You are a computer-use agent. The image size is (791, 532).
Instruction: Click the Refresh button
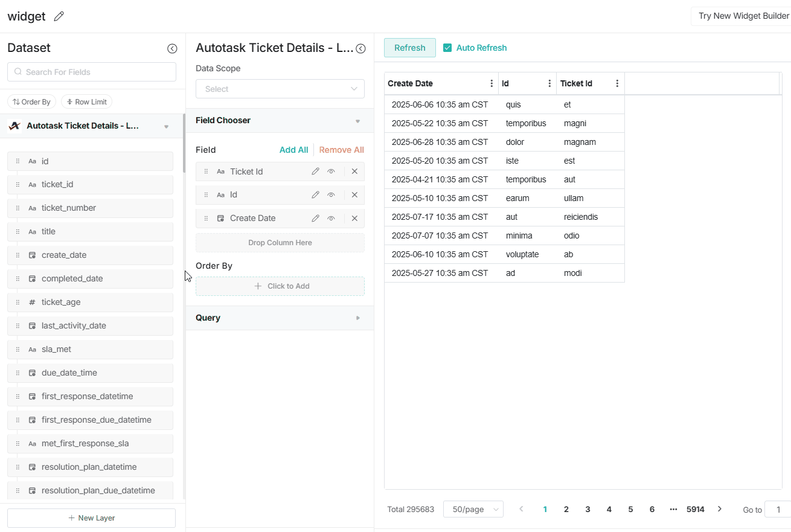pyautogui.click(x=410, y=48)
